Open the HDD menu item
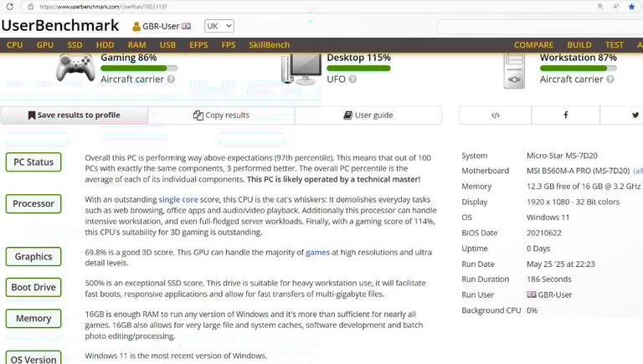643x364 pixels. point(105,45)
